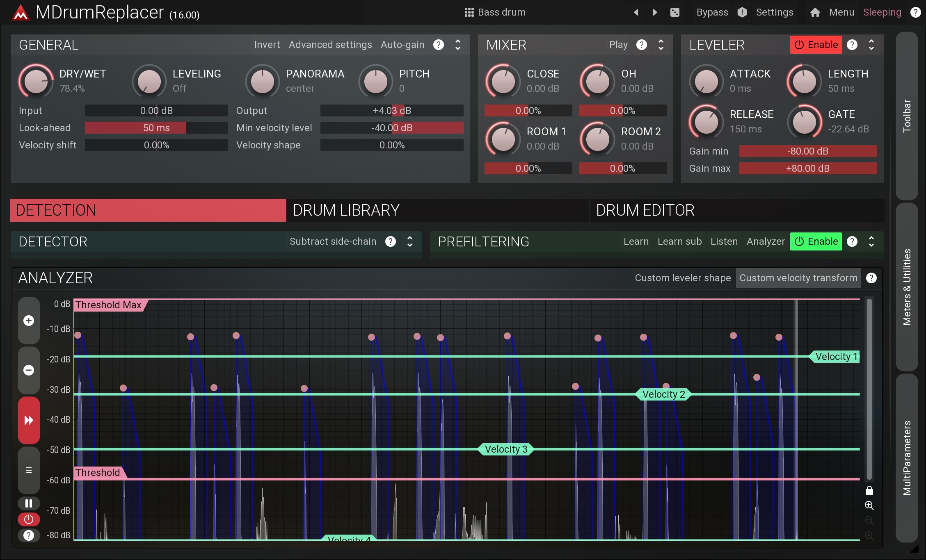The width and height of the screenshot is (926, 560).
Task: Open the global help question mark at top right
Action: [915, 12]
